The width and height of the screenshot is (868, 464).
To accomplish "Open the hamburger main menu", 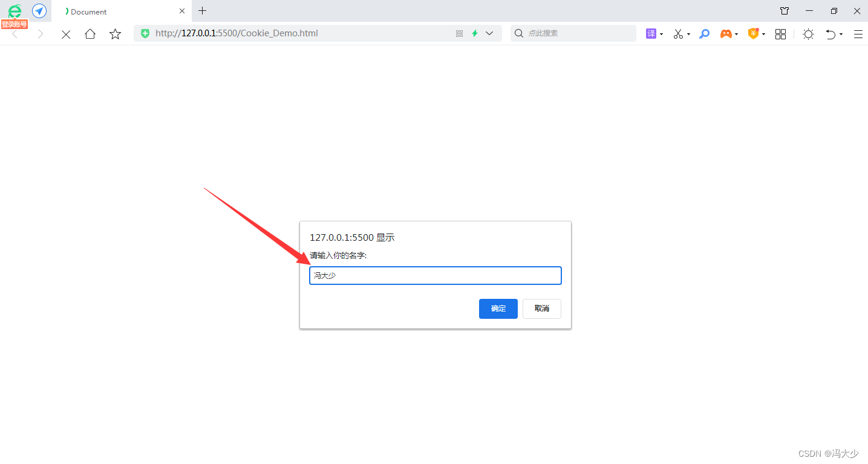I will pos(858,34).
